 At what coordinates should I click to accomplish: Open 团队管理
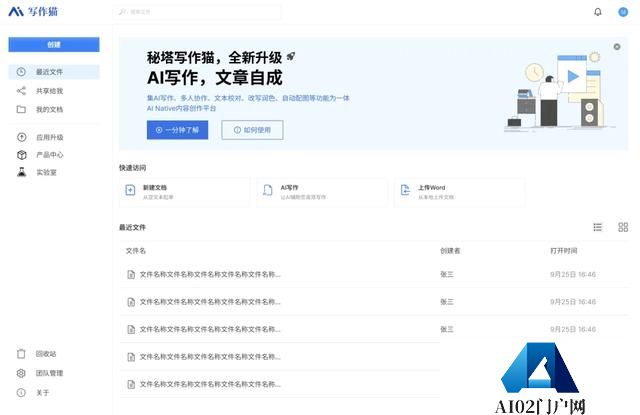(49, 373)
